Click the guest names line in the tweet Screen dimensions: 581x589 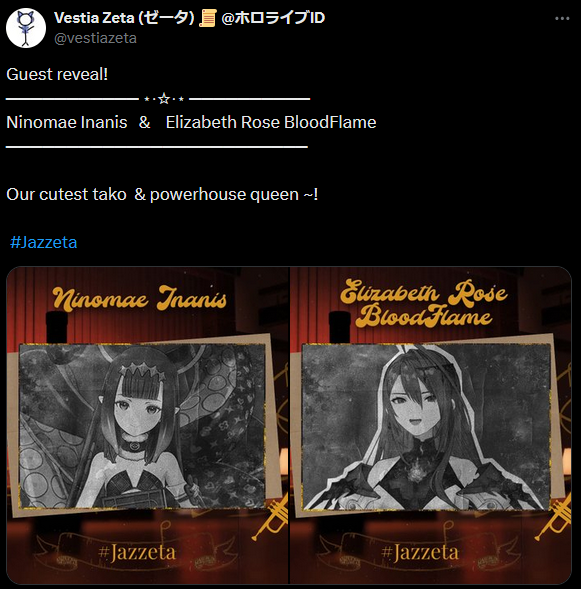coord(191,122)
